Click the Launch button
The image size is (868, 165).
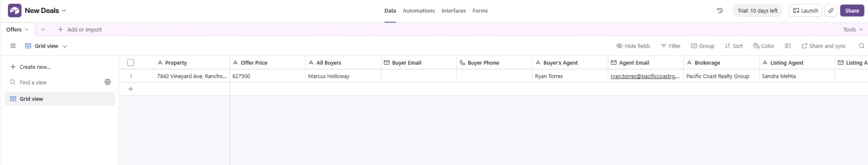806,10
